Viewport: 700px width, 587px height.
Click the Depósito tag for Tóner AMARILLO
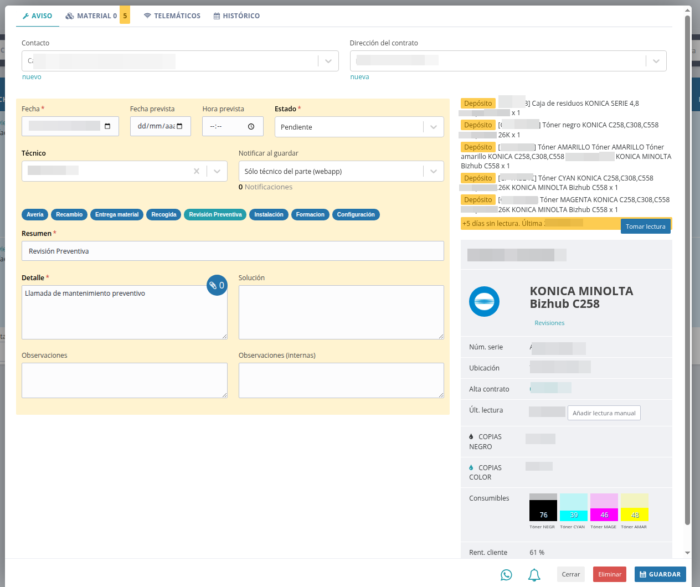coord(478,147)
